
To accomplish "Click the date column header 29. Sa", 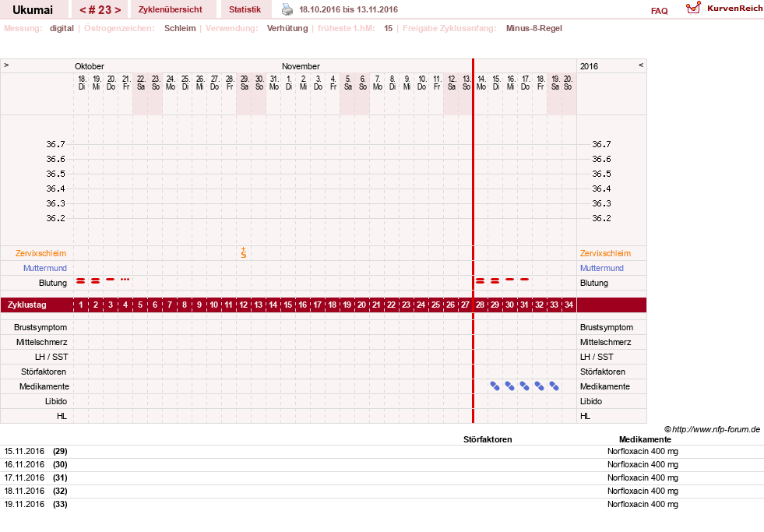I will tap(244, 83).
